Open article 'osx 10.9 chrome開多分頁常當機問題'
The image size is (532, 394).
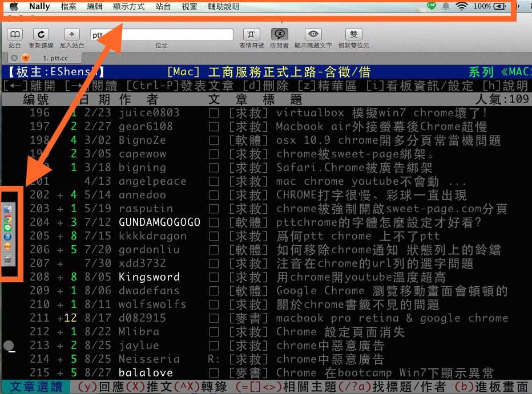[389, 140]
